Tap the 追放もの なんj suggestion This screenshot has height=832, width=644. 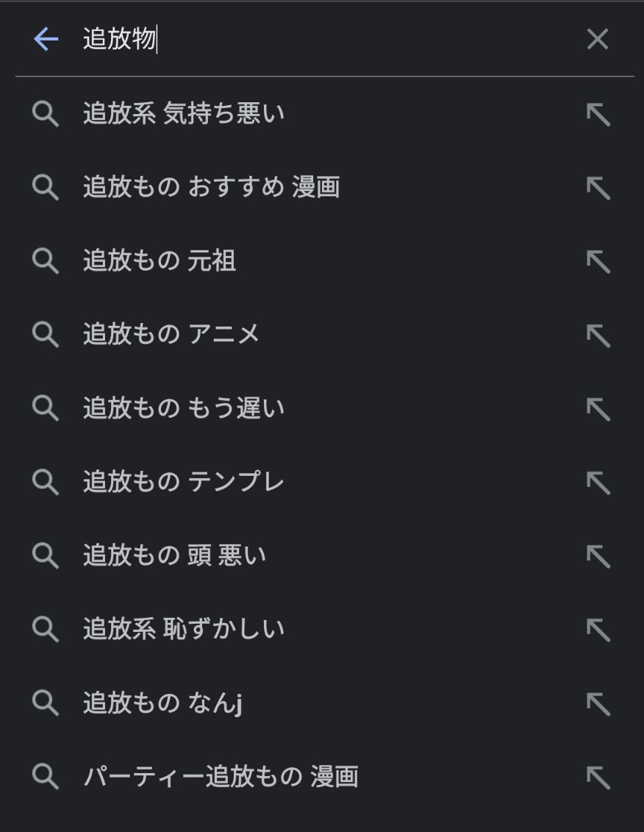[162, 703]
